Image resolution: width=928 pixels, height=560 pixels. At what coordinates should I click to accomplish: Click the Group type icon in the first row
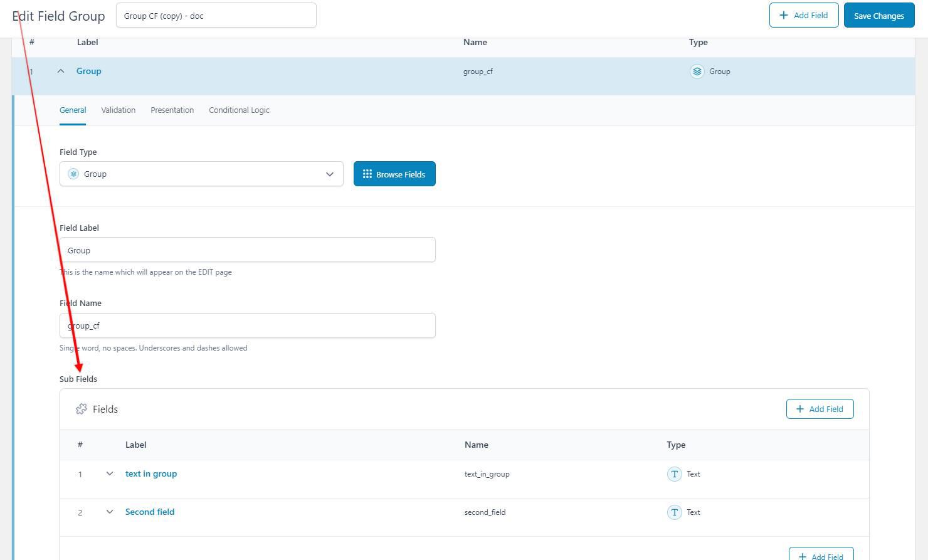(x=697, y=71)
